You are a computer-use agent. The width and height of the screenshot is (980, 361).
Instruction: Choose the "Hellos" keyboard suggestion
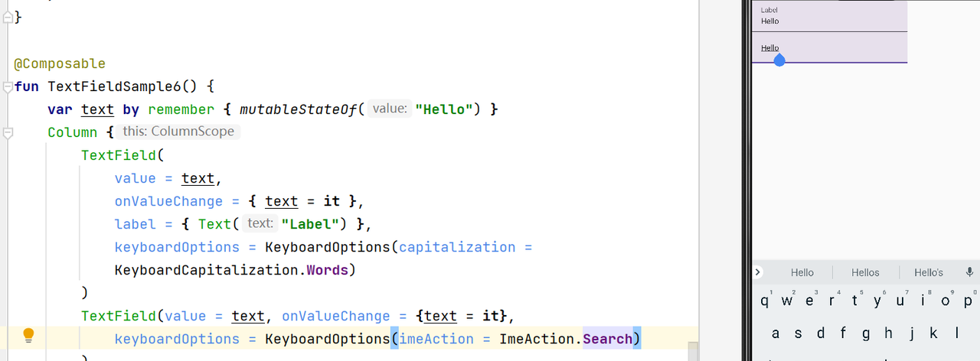point(865,272)
